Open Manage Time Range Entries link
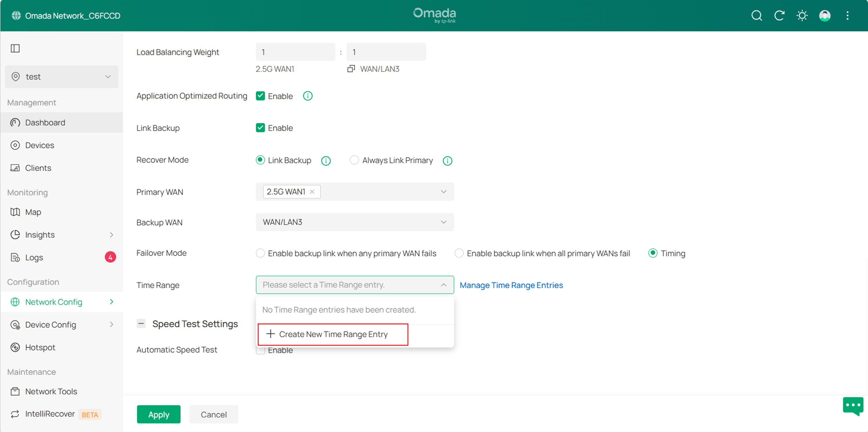The height and width of the screenshot is (432, 868). [511, 285]
